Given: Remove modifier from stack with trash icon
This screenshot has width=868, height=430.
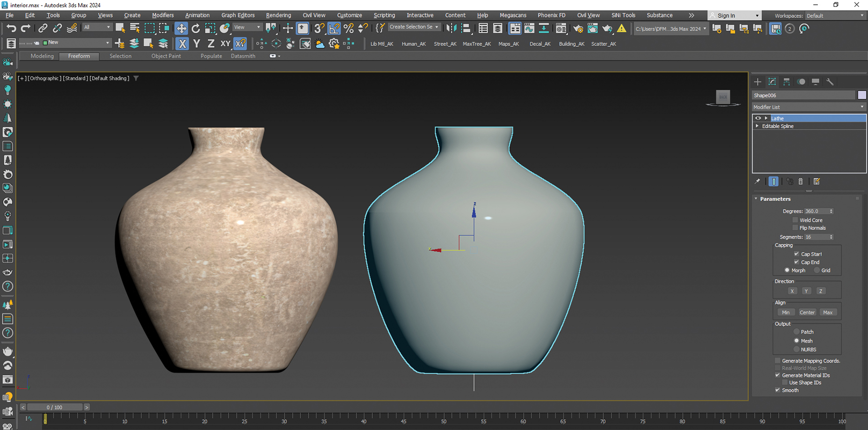Looking at the screenshot, I should pyautogui.click(x=800, y=182).
